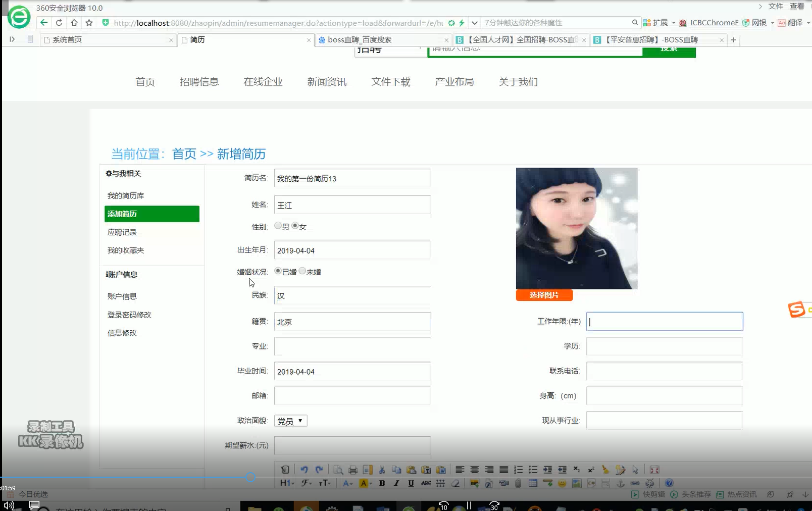Screen dimensions: 812x511
Task: Center-align text in the editor toolbar
Action: tap(475, 470)
